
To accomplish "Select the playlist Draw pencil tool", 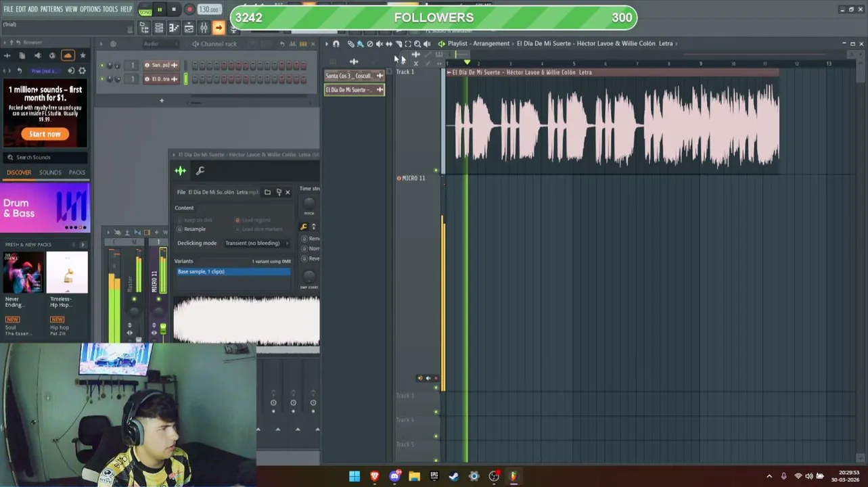I will [x=350, y=44].
